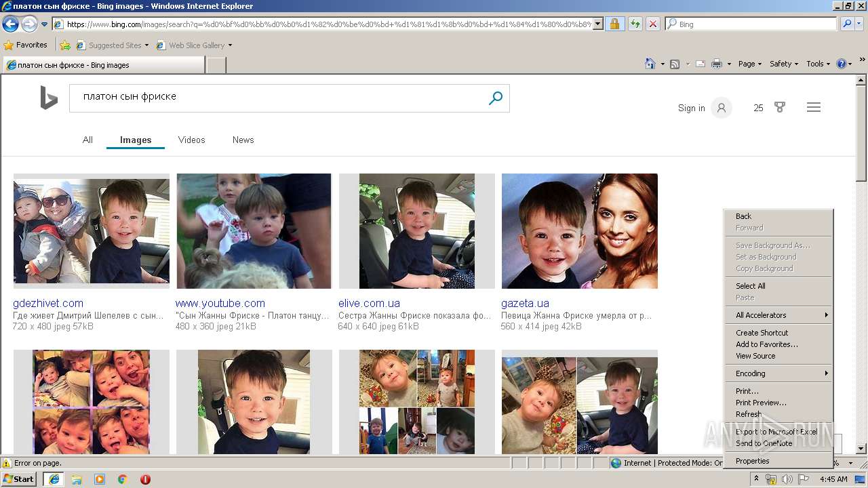The image size is (868, 488).
Task: Click the RSS feeds icon
Action: [x=675, y=64]
